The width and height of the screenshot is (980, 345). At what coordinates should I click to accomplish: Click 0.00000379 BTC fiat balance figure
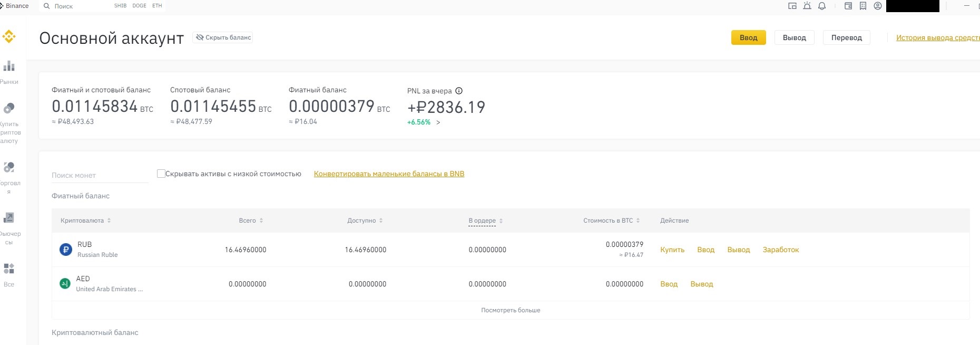[x=339, y=107]
